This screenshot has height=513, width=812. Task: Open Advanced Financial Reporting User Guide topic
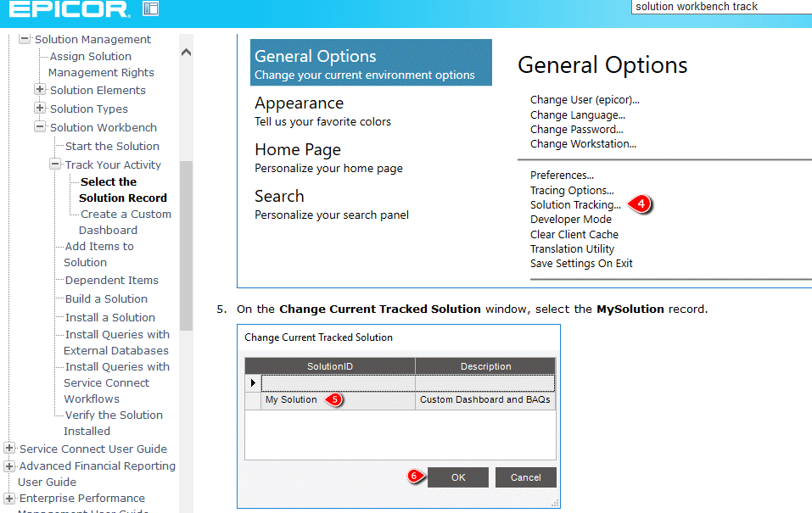click(x=97, y=474)
